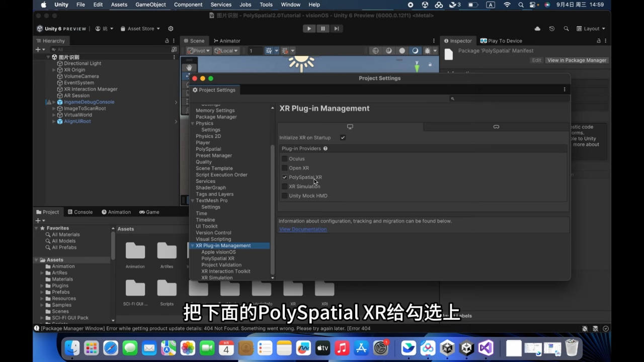This screenshot has width=644, height=362.
Task: Click the Step frame button
Action: (337, 29)
